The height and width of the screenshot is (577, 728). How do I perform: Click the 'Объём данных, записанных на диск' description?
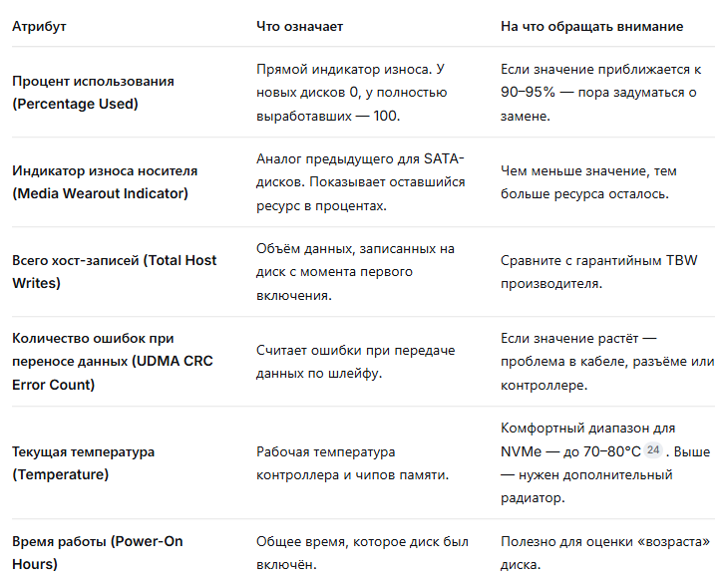click(x=355, y=271)
